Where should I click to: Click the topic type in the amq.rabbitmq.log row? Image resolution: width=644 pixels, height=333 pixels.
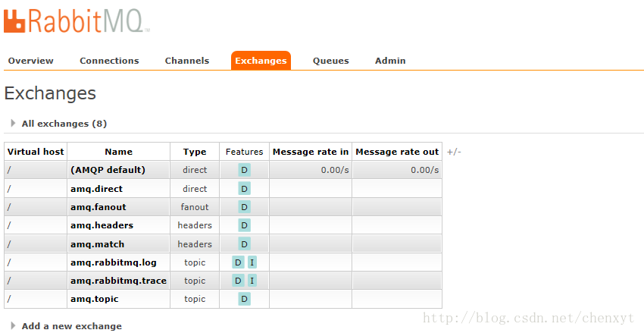[195, 262]
